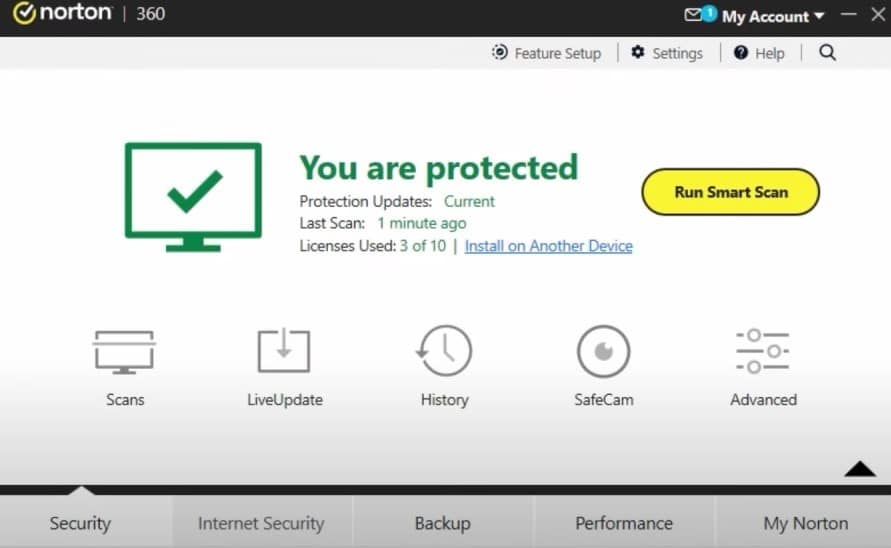Expand the My Account dropdown

coord(773,16)
